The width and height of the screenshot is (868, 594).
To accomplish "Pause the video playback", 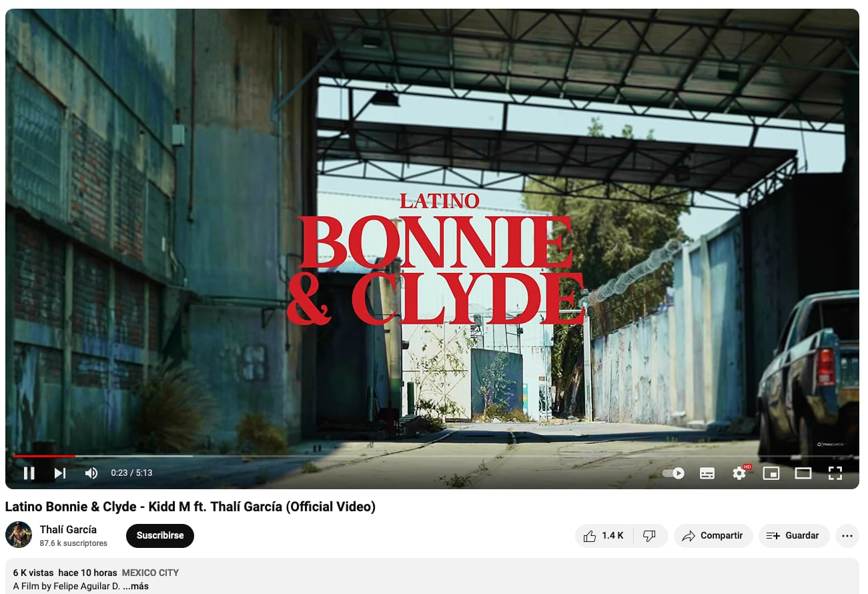I will point(29,473).
